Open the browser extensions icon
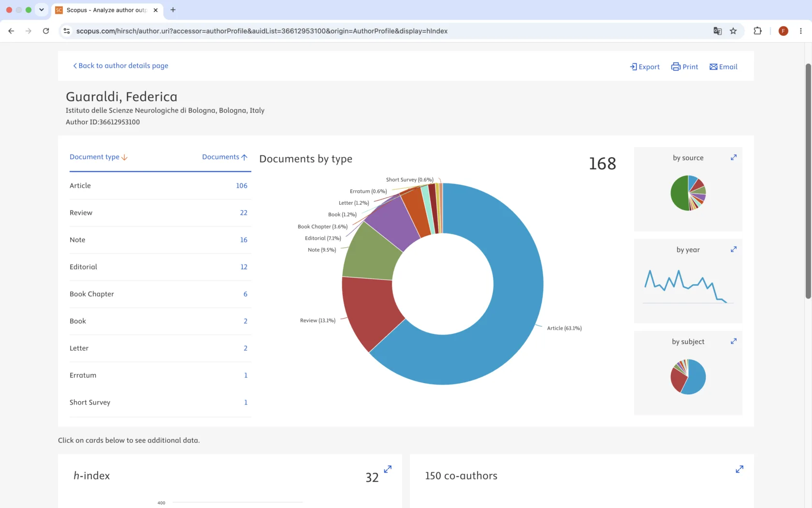The height and width of the screenshot is (508, 812). [757, 31]
